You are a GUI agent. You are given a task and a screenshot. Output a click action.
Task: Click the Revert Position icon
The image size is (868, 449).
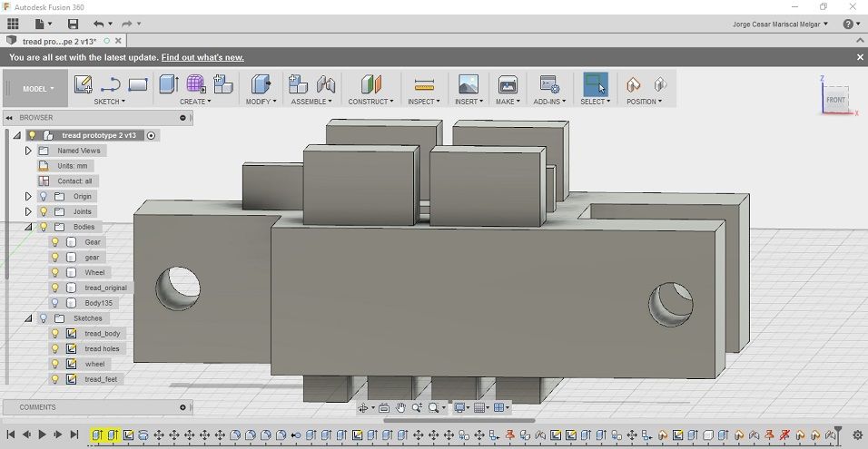tap(660, 84)
